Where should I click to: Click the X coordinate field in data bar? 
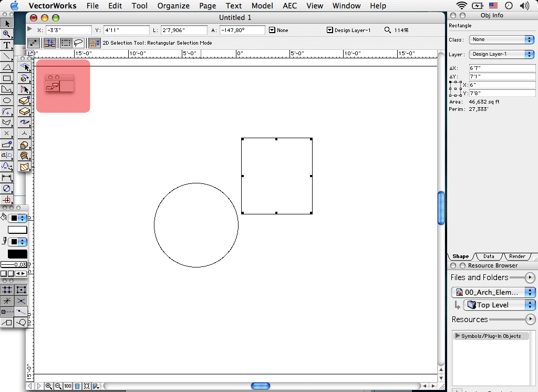(69, 30)
